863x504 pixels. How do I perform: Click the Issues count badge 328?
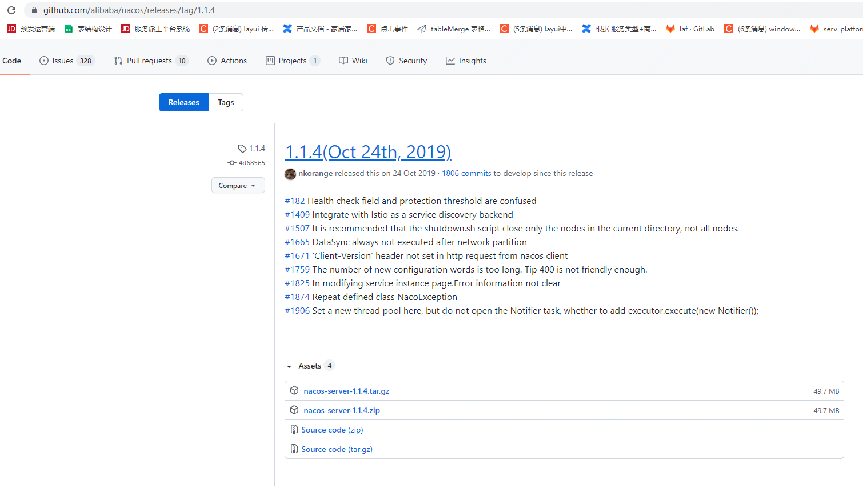coord(86,61)
